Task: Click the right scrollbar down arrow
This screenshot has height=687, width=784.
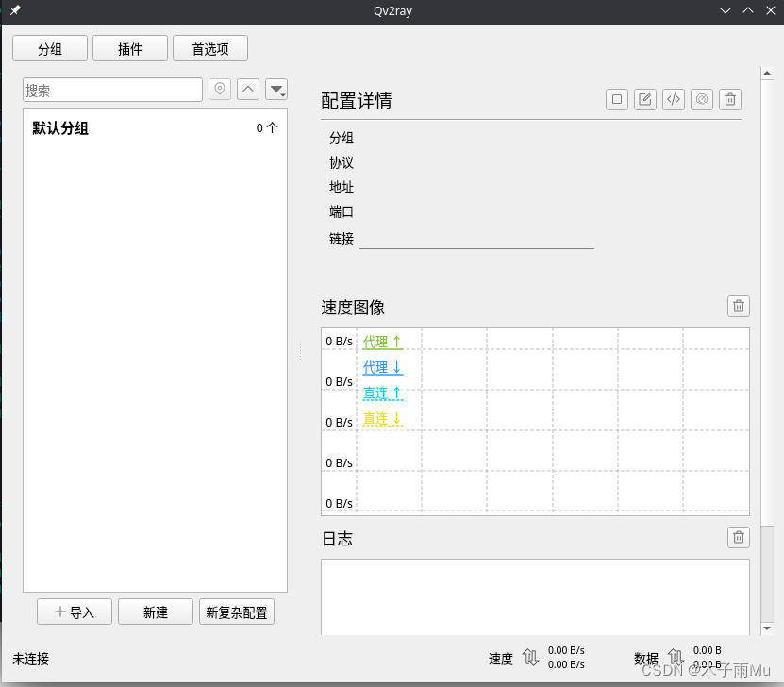Action: pyautogui.click(x=767, y=628)
